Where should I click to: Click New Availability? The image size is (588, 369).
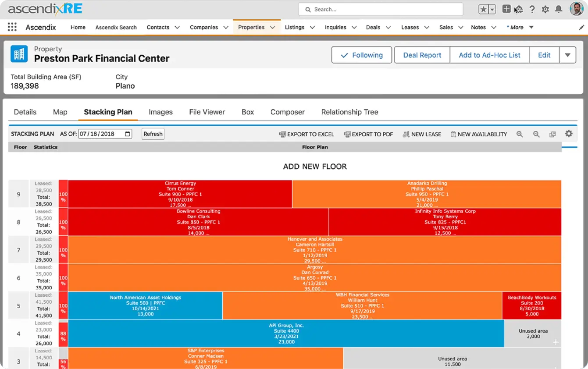[479, 134]
